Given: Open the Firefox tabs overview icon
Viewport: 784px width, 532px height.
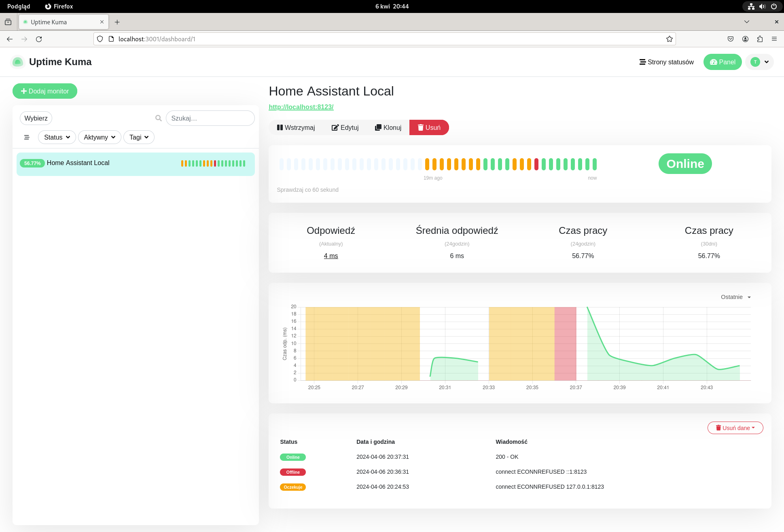Looking at the screenshot, I should pyautogui.click(x=8, y=22).
